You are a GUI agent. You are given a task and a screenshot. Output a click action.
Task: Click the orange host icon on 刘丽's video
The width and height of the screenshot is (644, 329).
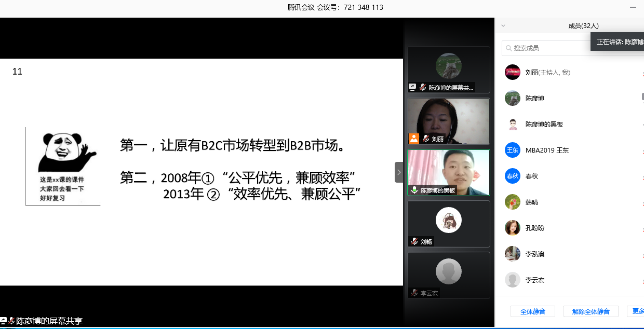point(414,139)
